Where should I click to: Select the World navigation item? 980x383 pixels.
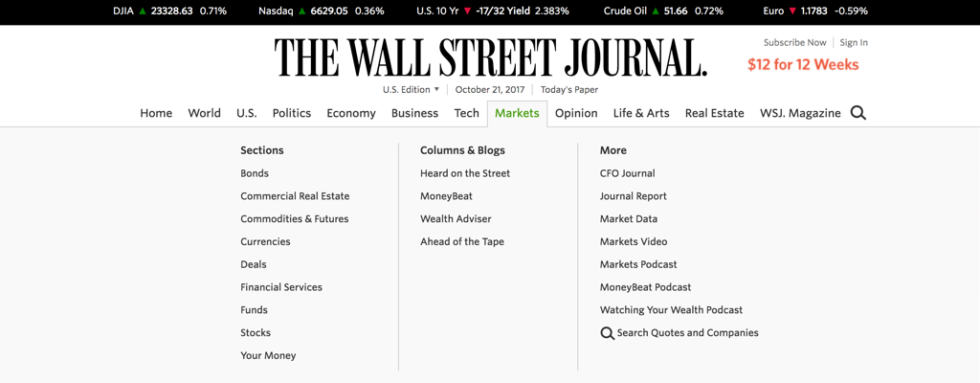tap(205, 113)
